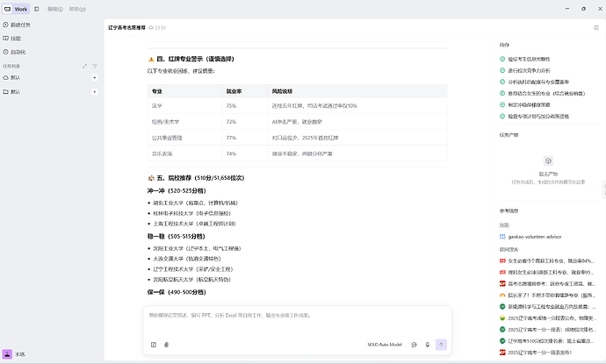Click the 推荐适合女生的专业 todo item

(542, 94)
